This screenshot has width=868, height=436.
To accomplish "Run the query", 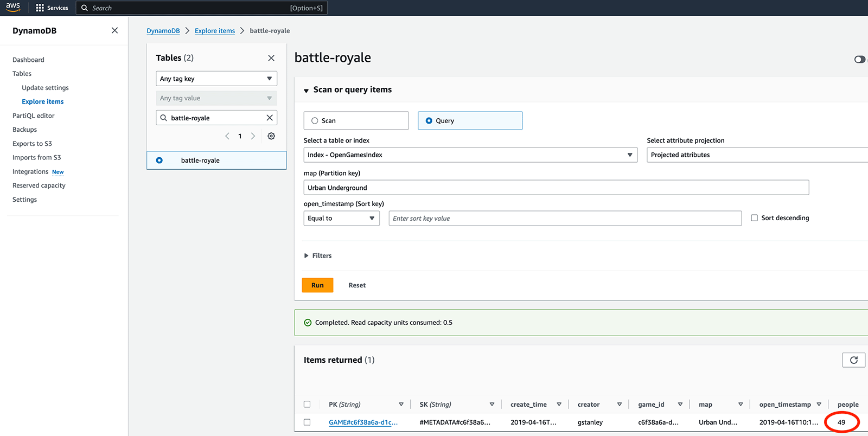I will pyautogui.click(x=317, y=285).
